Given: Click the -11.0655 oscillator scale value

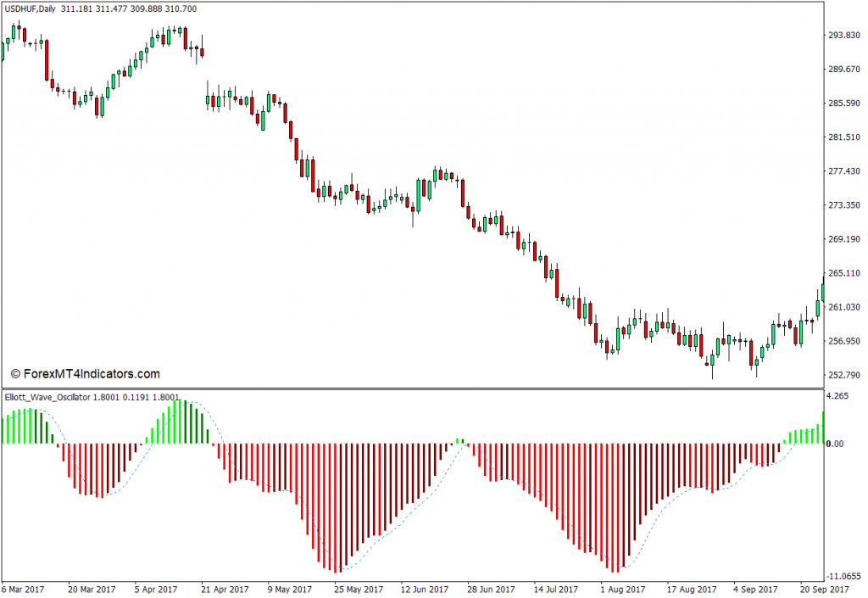Looking at the screenshot, I should [842, 574].
